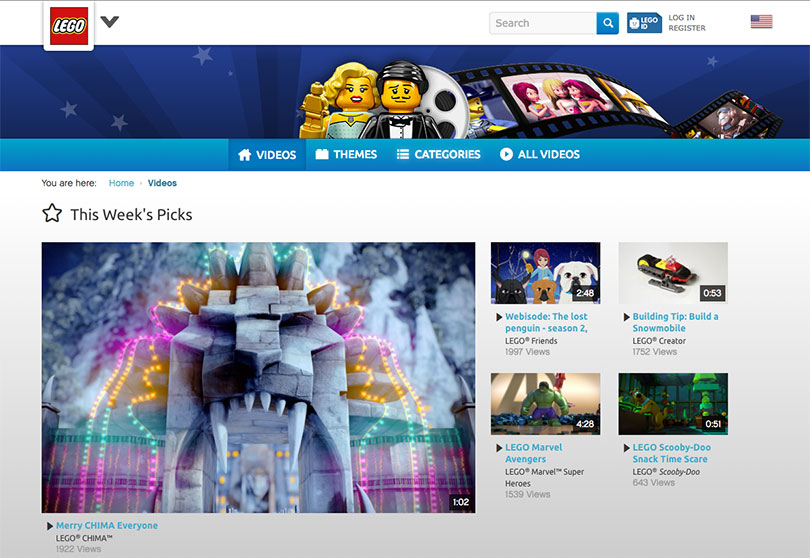This screenshot has height=558, width=810.
Task: Click play arrow beside Webisode title
Action: (x=499, y=317)
